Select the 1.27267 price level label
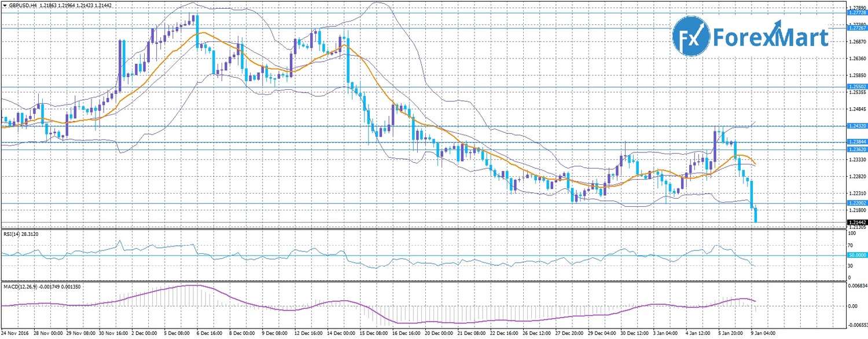868x339 pixels. [856, 28]
